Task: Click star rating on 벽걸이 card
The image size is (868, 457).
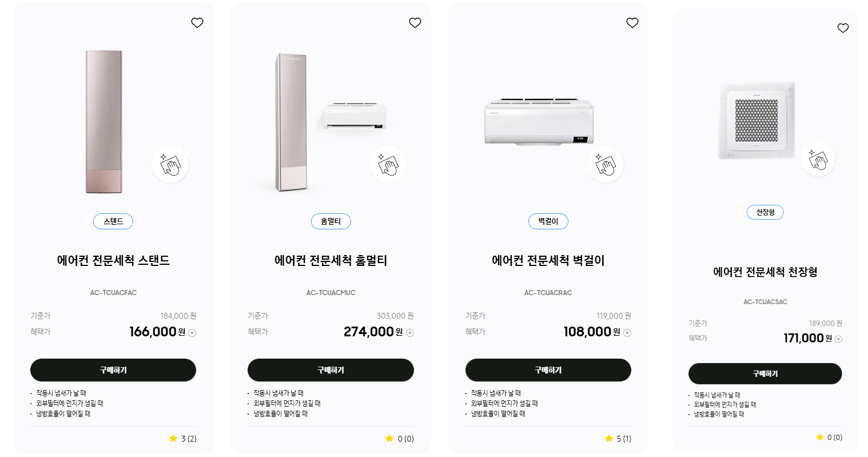Action: tap(609, 439)
